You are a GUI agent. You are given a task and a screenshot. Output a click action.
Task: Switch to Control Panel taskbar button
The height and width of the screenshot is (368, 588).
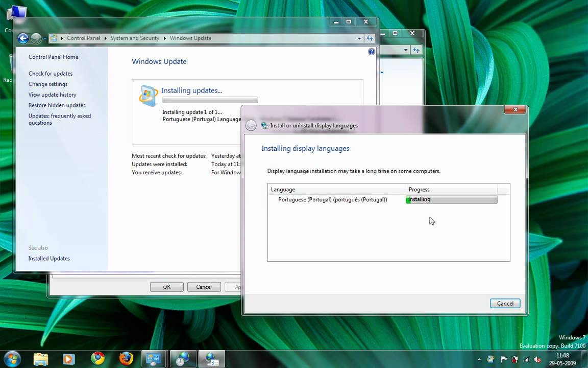[x=154, y=359]
